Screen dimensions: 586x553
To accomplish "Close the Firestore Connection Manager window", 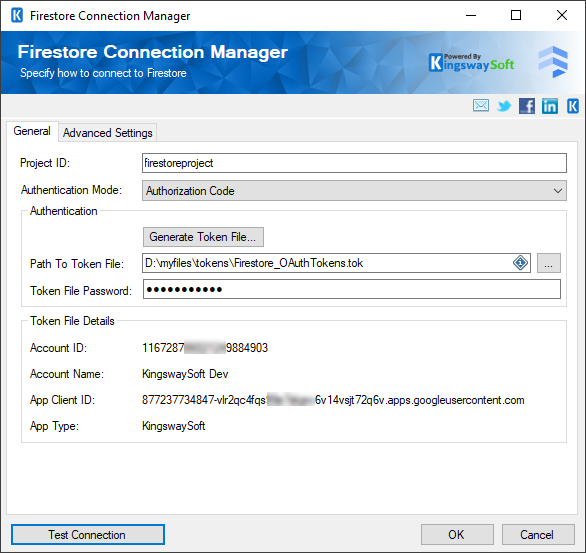I will (x=562, y=15).
